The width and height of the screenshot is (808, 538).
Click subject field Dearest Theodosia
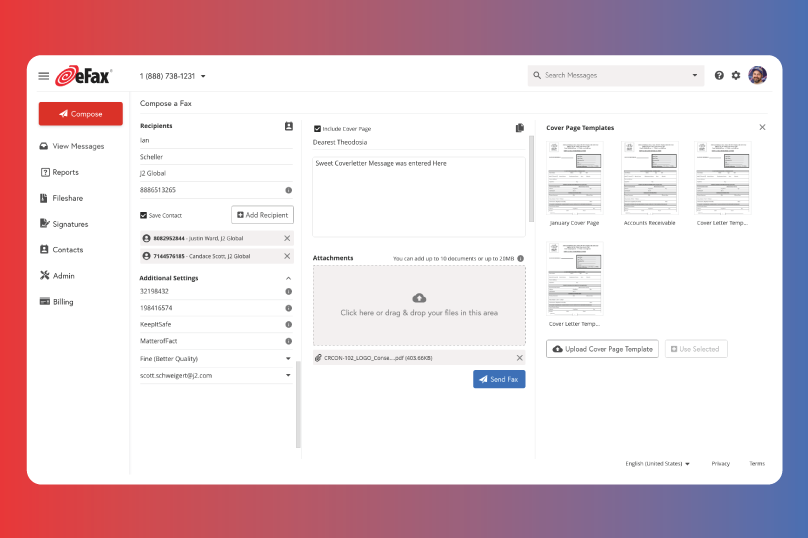(x=419, y=142)
